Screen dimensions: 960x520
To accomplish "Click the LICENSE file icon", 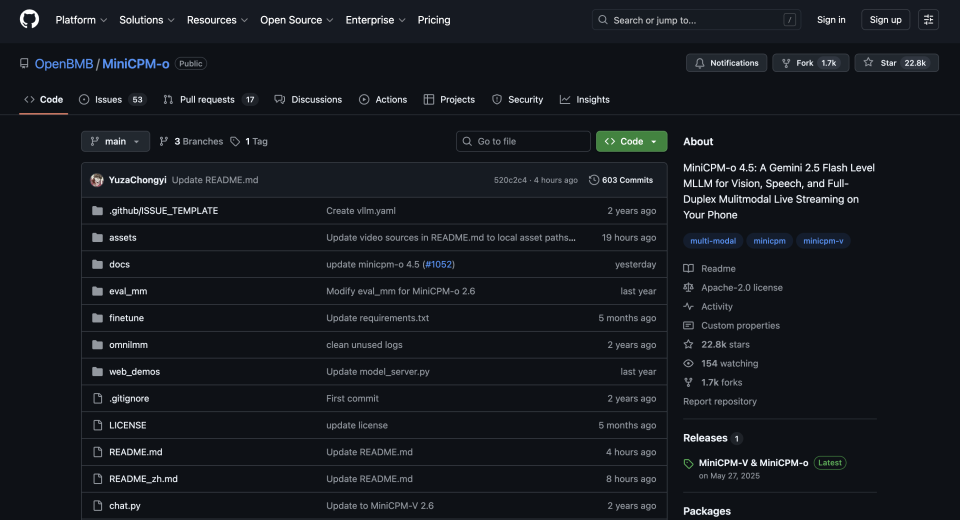I will point(97,425).
